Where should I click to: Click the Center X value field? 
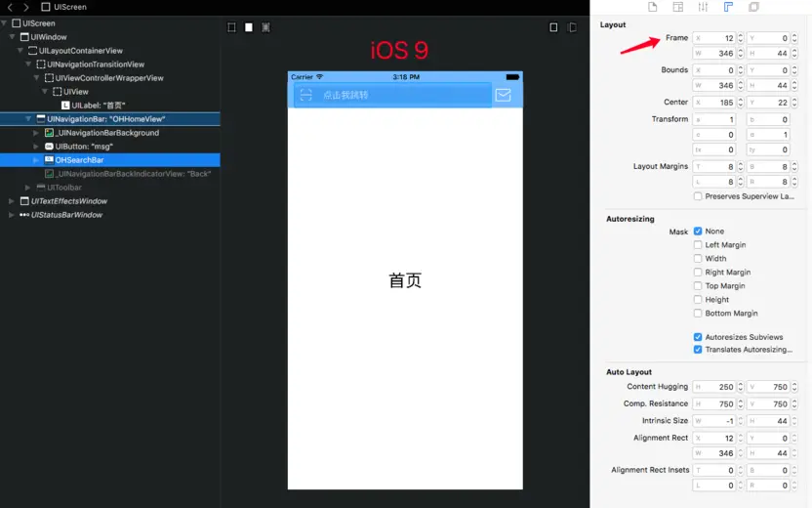714,103
